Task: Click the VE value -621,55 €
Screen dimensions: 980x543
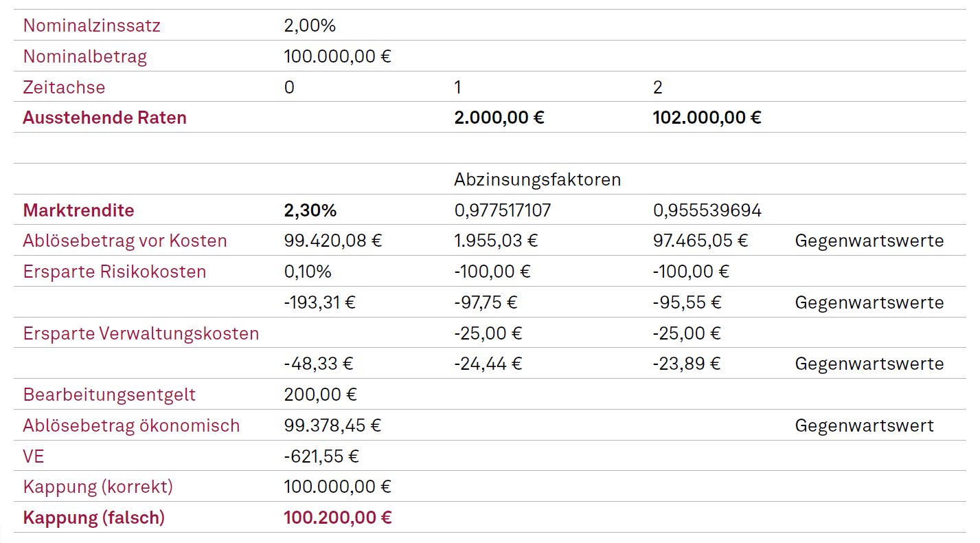Action: (321, 456)
